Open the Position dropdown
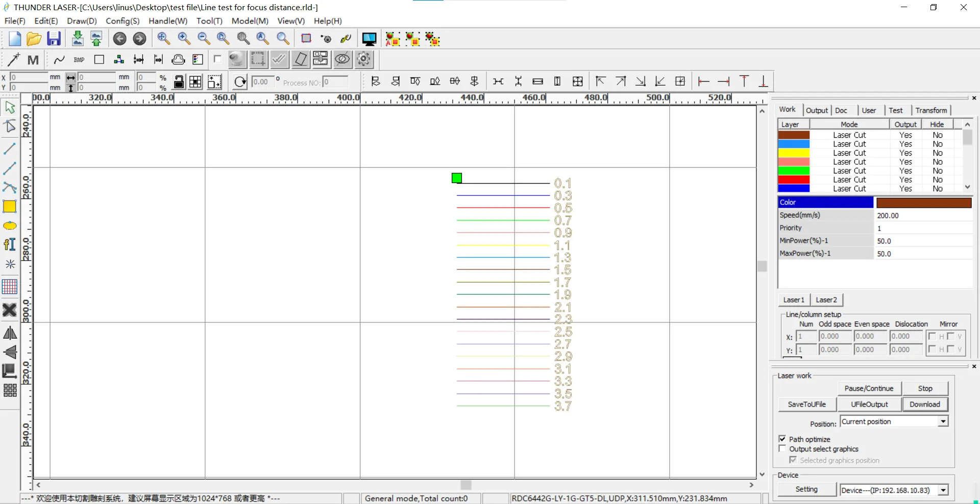980x504 pixels. point(943,421)
